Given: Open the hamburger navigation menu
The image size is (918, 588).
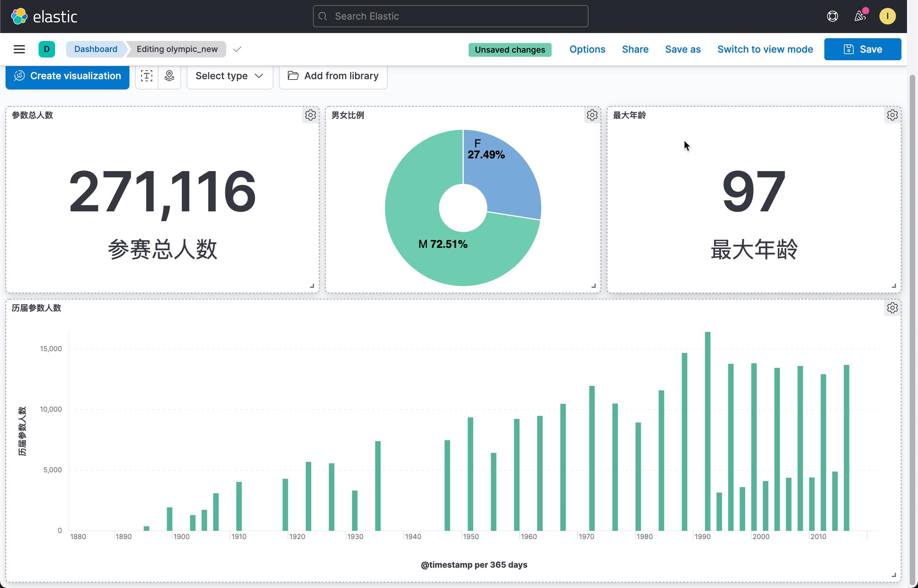Looking at the screenshot, I should (x=19, y=49).
